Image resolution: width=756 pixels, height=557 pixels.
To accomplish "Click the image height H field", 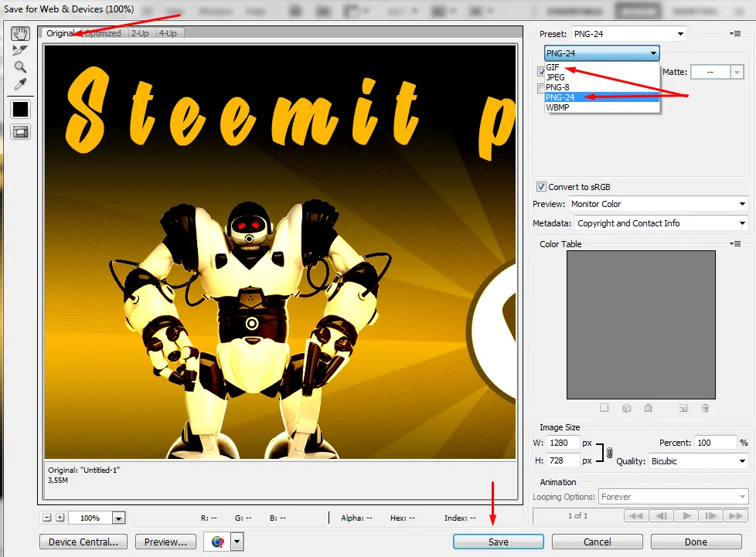I will pos(563,460).
